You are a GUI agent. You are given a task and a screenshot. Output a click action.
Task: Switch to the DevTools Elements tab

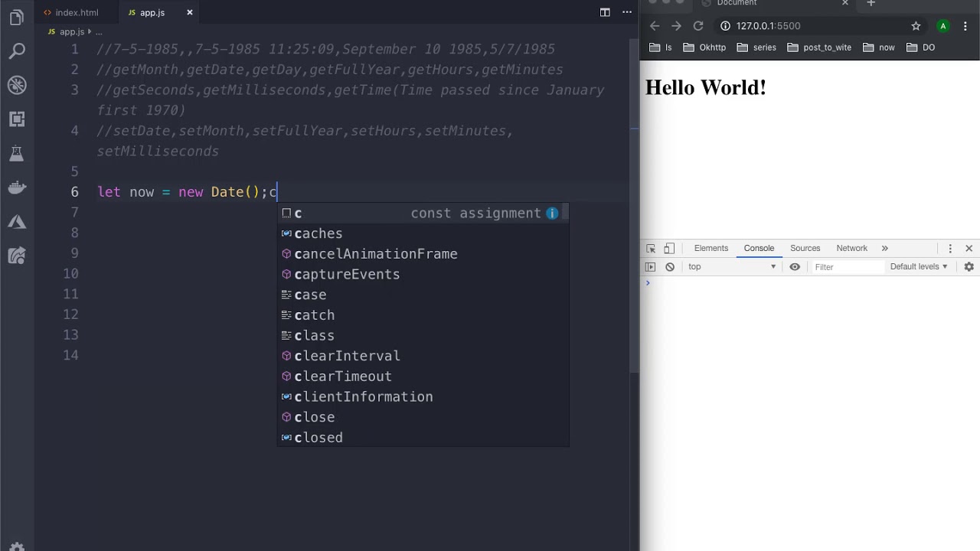711,249
